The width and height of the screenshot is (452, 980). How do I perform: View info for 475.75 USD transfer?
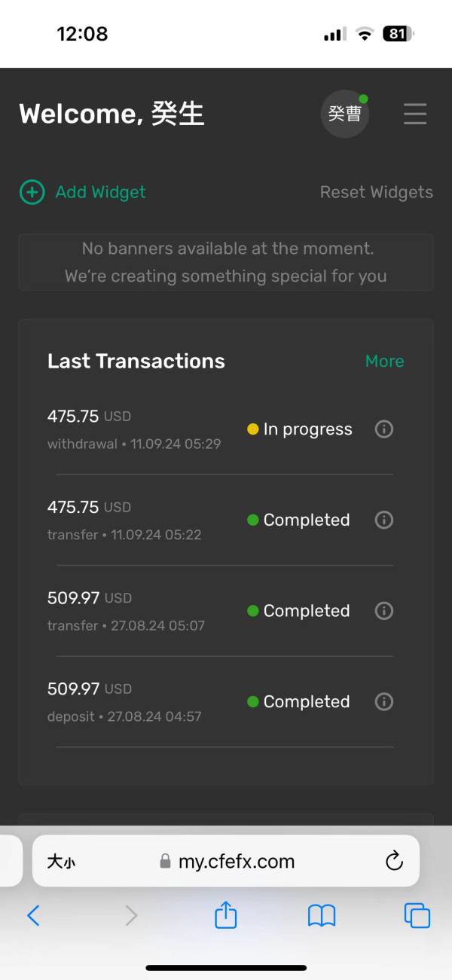point(384,520)
